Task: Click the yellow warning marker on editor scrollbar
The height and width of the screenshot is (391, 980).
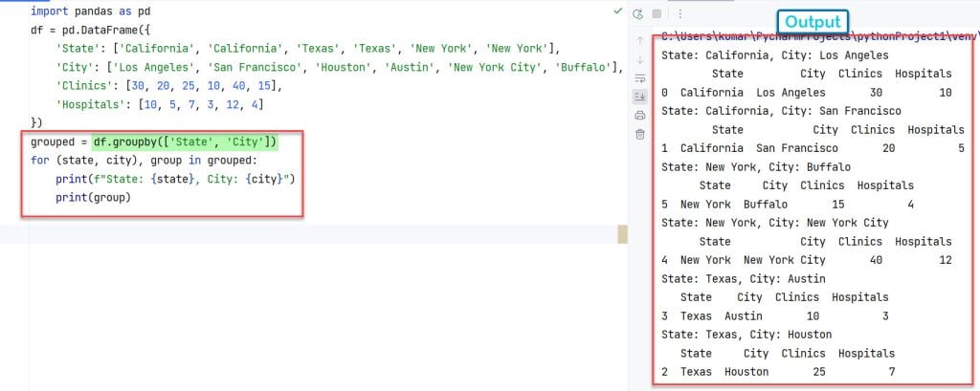Action: click(x=622, y=234)
